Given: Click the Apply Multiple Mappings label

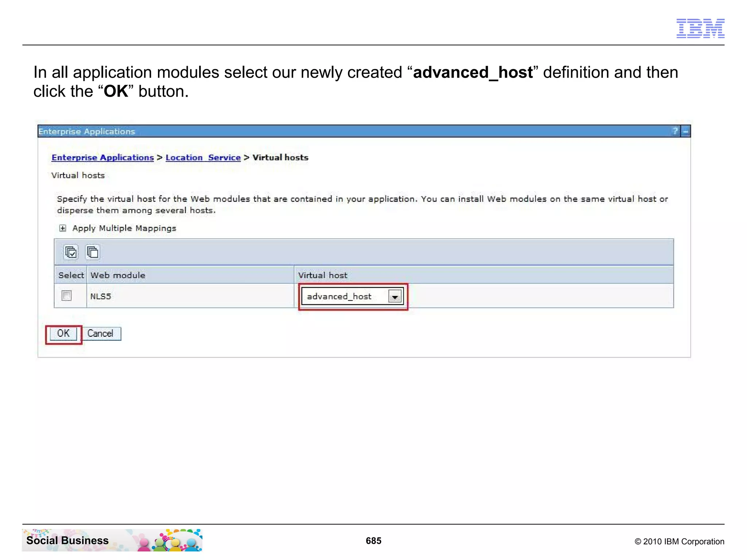Looking at the screenshot, I should click(124, 228).
